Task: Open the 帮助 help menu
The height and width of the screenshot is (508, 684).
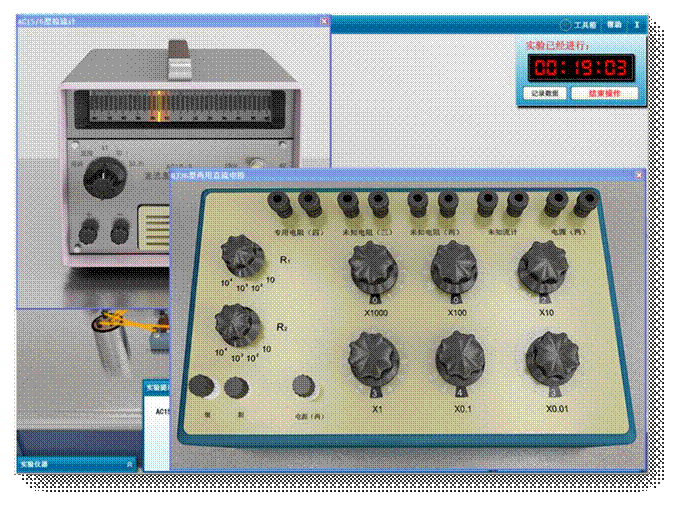Action: pyautogui.click(x=614, y=23)
